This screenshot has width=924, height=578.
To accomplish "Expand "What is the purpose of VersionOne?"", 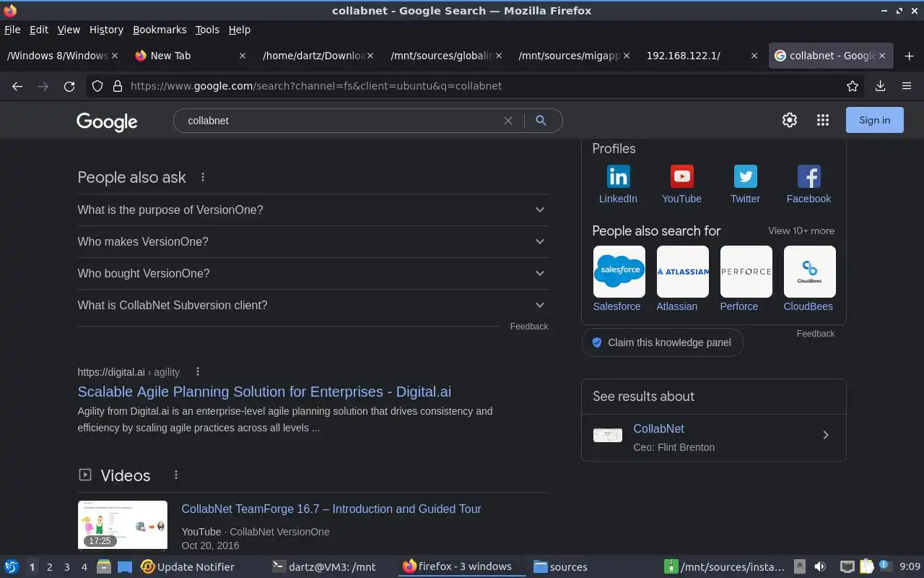I will coord(313,210).
